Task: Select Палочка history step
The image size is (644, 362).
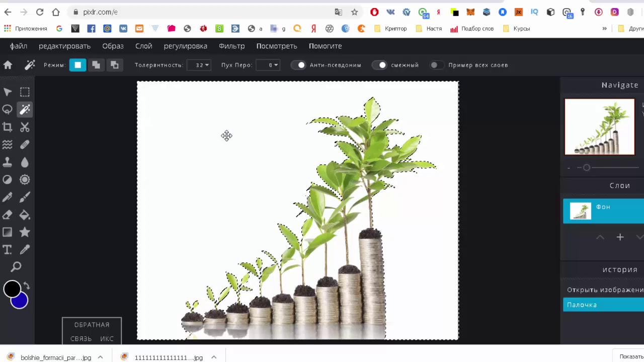Action: pos(603,305)
